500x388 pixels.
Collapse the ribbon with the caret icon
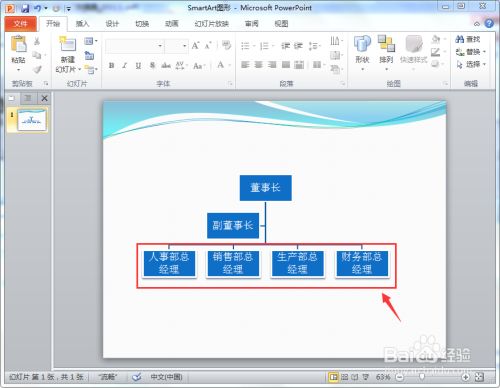[x=477, y=24]
